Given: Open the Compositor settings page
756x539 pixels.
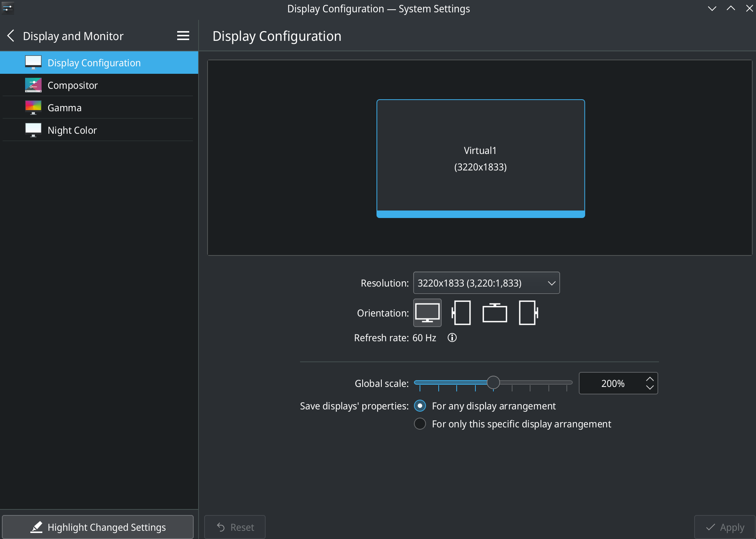Looking at the screenshot, I should pyautogui.click(x=73, y=85).
